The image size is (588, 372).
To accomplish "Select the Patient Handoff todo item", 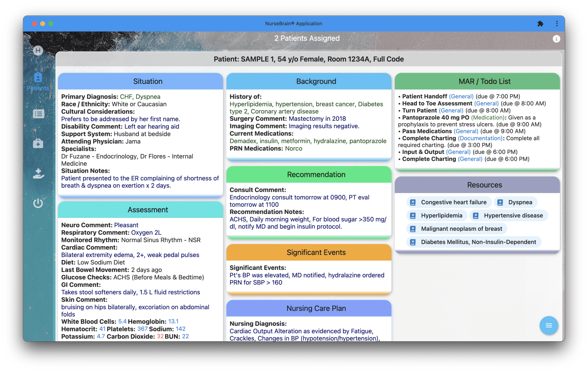I will pos(459,97).
